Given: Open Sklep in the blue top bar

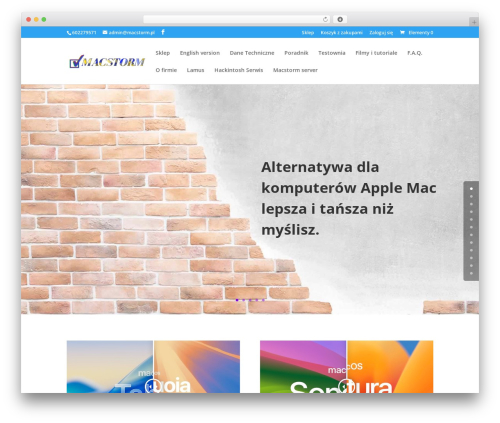Looking at the screenshot, I should [308, 33].
